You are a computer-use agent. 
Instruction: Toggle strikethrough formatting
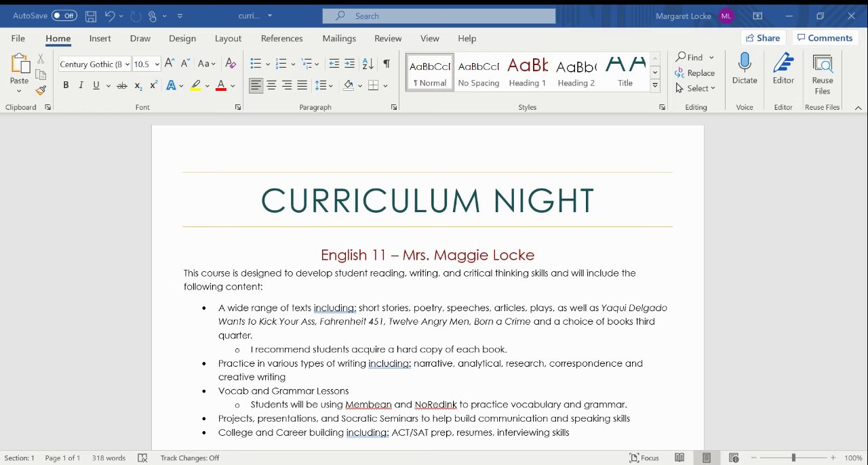(122, 85)
